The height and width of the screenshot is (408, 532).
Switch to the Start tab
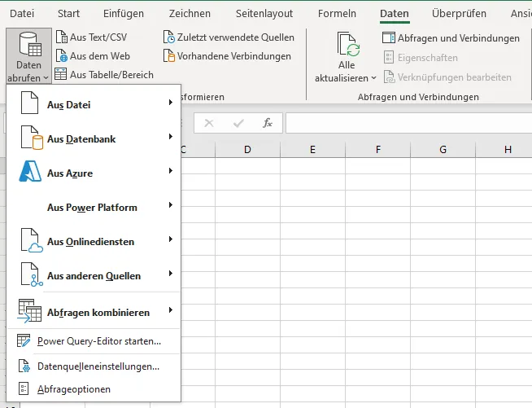68,14
